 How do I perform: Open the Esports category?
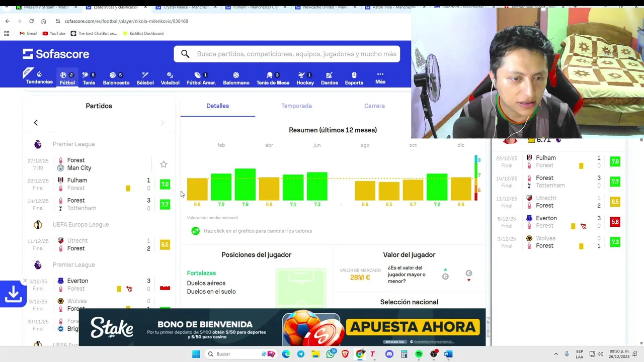(354, 78)
